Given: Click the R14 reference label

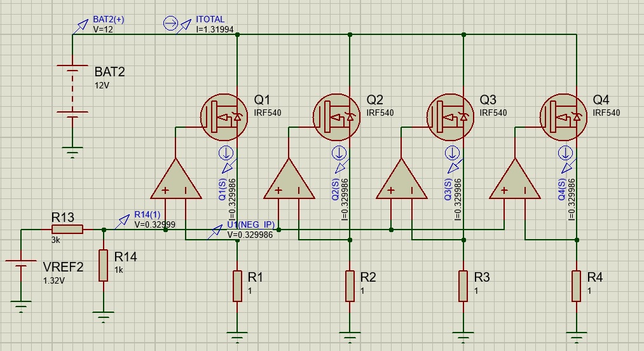Looking at the screenshot, I should click(x=126, y=257).
